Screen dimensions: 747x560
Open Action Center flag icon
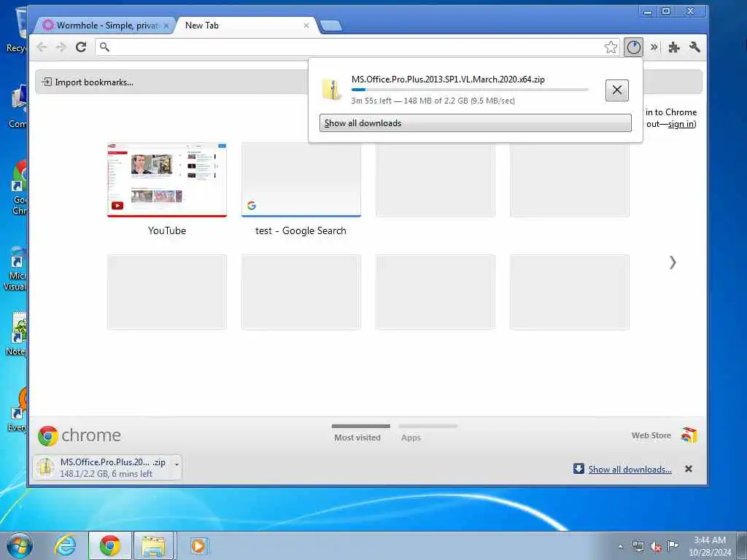tap(673, 546)
